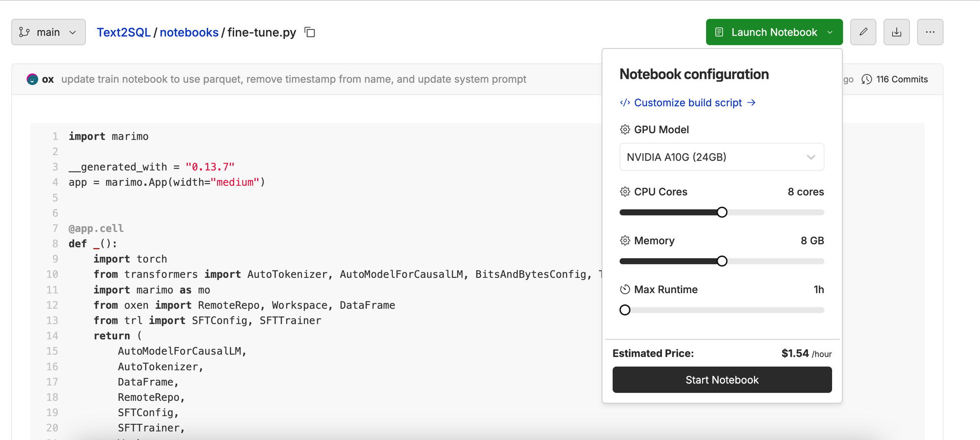Download the file using download icon
Image resolution: width=980 pixels, height=440 pixels.
(896, 32)
